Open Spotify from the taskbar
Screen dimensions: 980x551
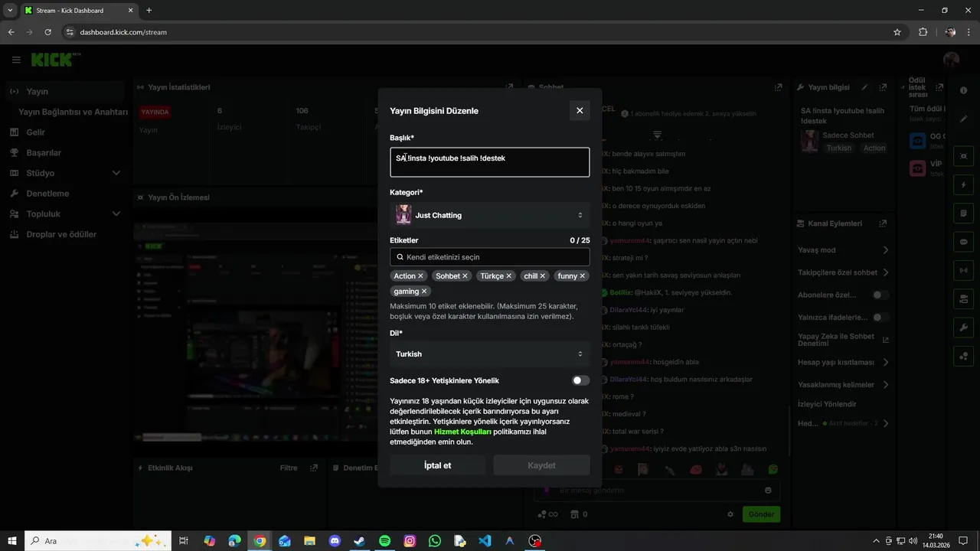[x=384, y=541]
